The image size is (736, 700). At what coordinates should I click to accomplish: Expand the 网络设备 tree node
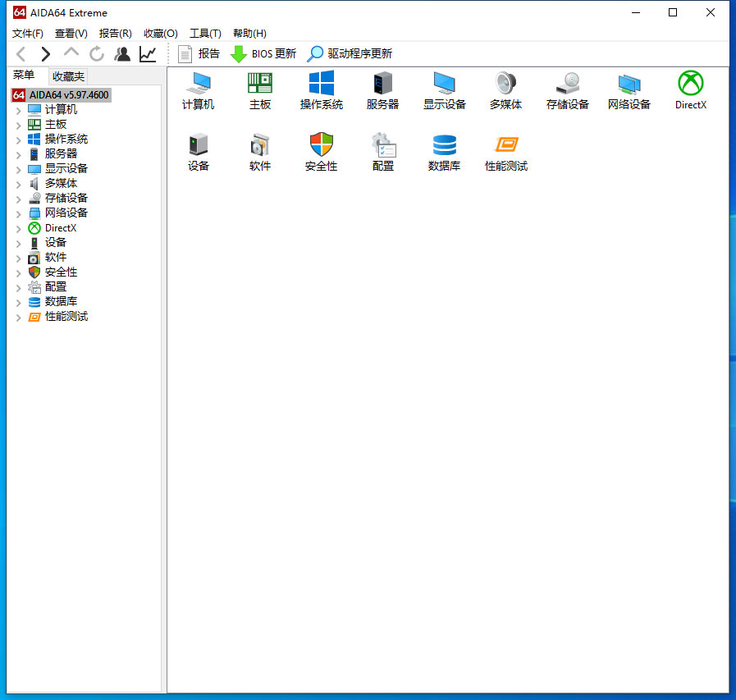coord(19,213)
